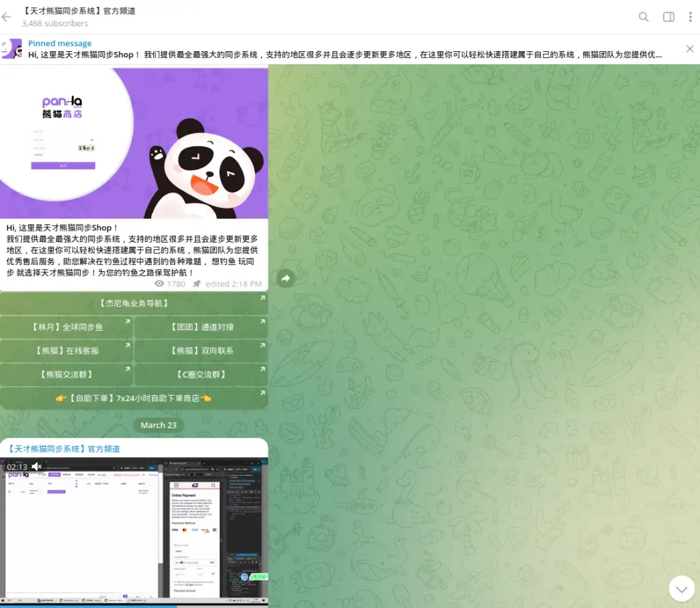The image size is (700, 608).
Task: Click the Pinned message text
Action: [60, 43]
